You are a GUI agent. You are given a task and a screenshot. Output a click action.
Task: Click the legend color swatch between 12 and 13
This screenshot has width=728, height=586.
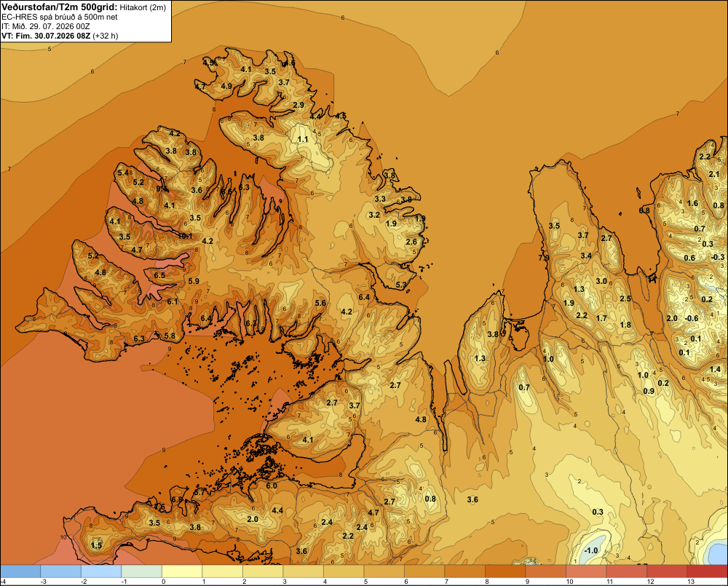coord(667,571)
